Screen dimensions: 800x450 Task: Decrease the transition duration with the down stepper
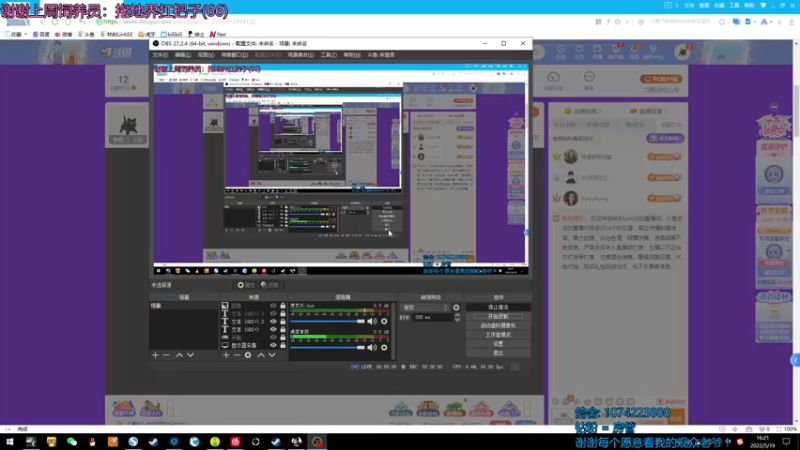pyautogui.click(x=457, y=320)
